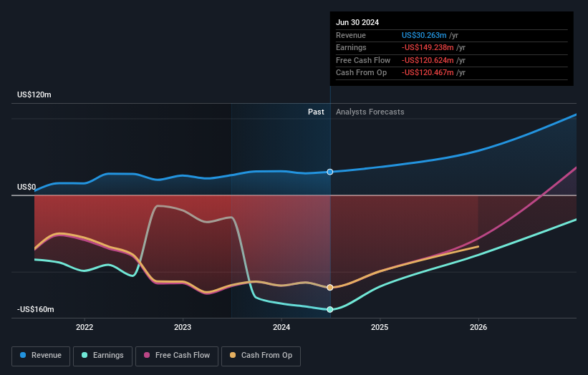Click the Past label

[x=316, y=112]
